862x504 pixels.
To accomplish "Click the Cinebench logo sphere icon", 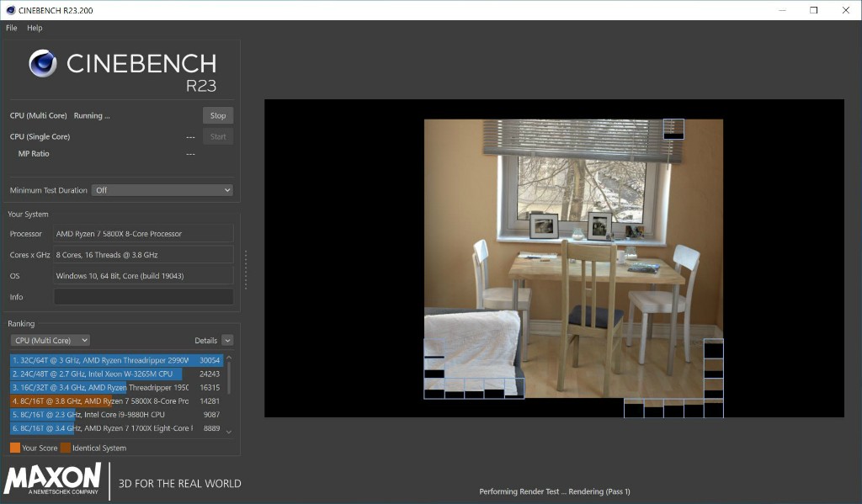I will click(x=43, y=63).
